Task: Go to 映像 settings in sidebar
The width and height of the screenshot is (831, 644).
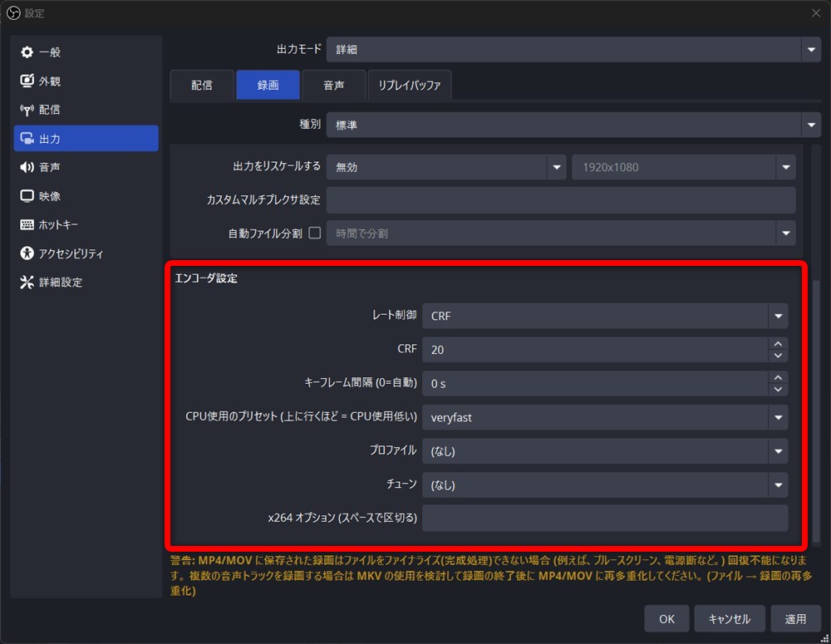Action: [86, 195]
